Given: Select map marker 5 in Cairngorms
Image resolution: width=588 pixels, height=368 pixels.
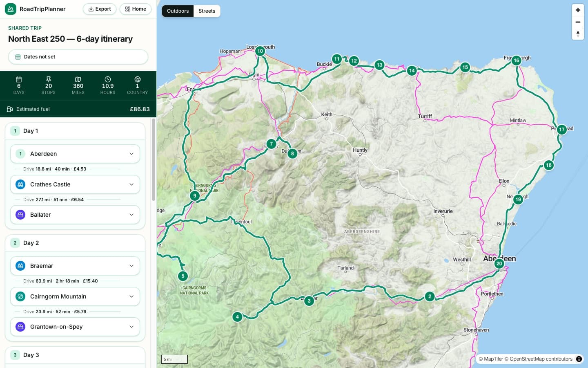Looking at the screenshot, I should click(x=183, y=276).
